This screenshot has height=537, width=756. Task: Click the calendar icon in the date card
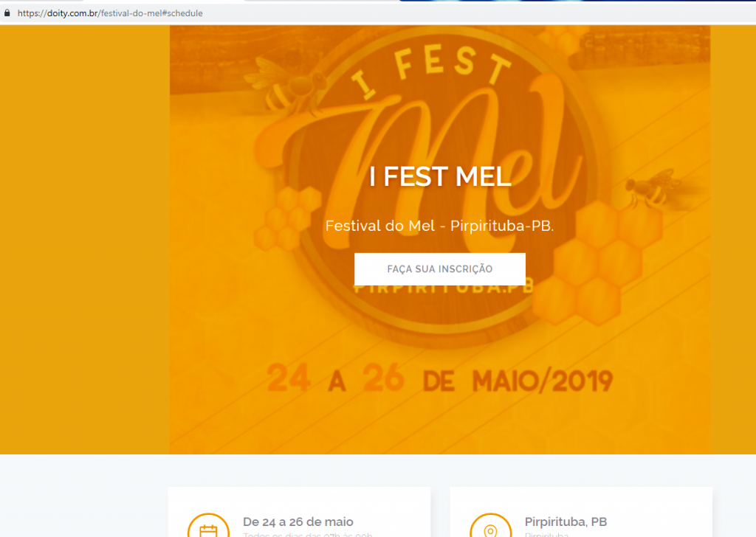208,528
